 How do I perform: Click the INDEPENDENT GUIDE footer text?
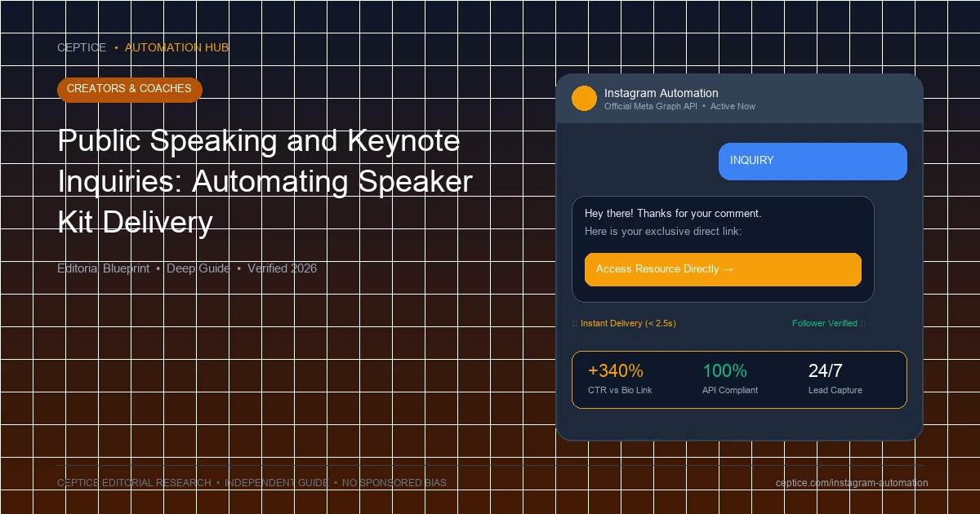click(276, 483)
